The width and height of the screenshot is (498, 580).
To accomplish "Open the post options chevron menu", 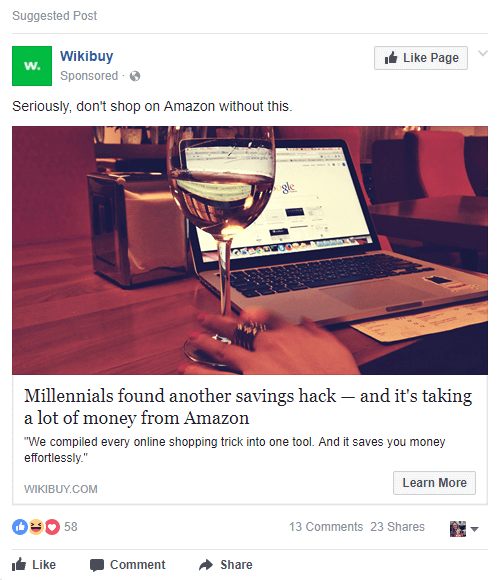I will [483, 53].
